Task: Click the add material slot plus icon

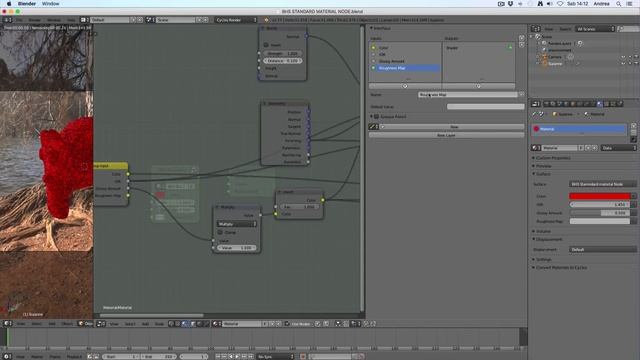Action: pos(633,126)
